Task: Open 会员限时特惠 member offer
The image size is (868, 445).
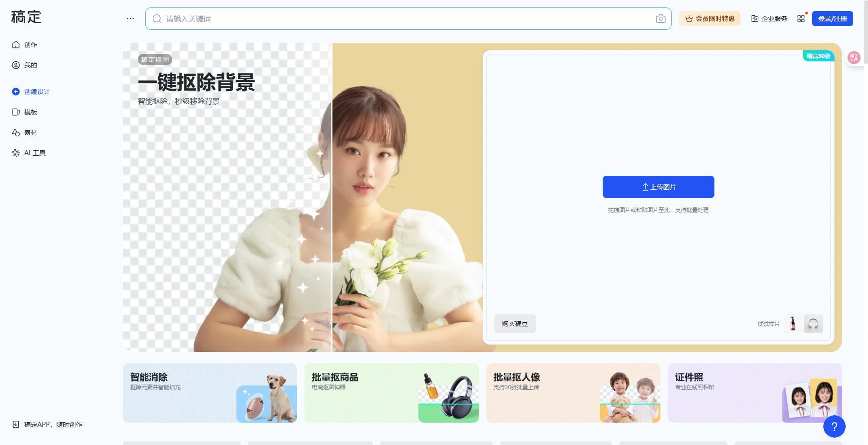Action: 709,19
